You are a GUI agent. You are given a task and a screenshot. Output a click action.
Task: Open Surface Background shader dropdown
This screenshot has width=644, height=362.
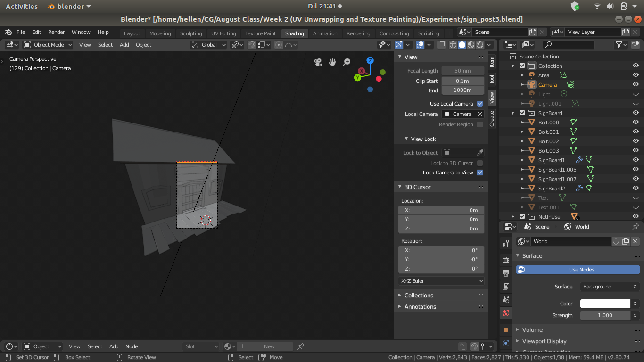coord(609,287)
